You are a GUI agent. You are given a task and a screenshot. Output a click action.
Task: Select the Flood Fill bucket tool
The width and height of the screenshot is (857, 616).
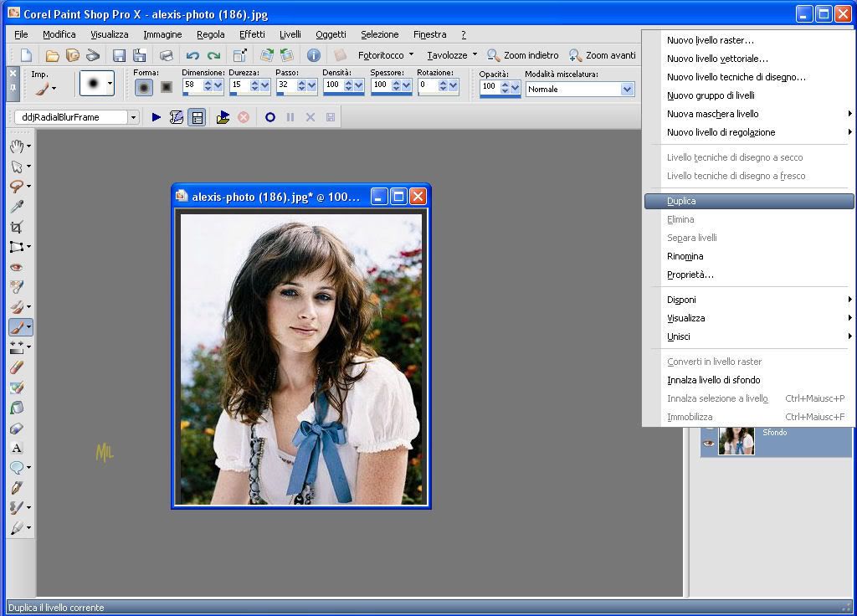point(17,408)
